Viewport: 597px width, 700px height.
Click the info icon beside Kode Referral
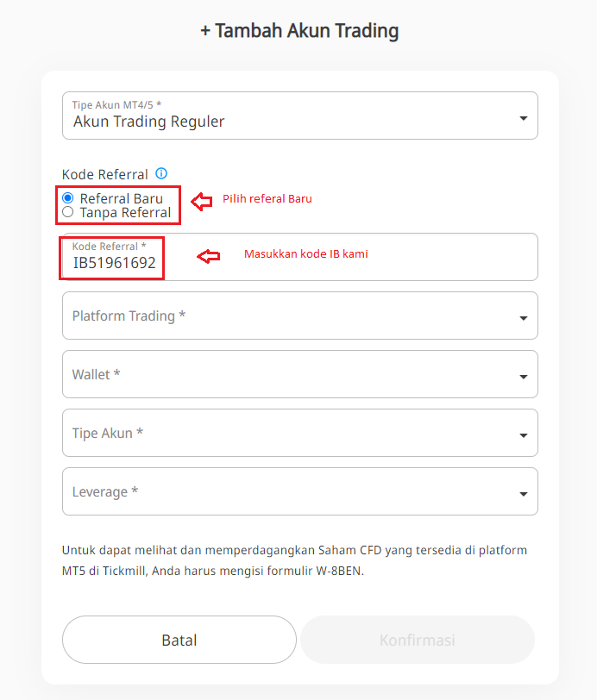click(161, 173)
